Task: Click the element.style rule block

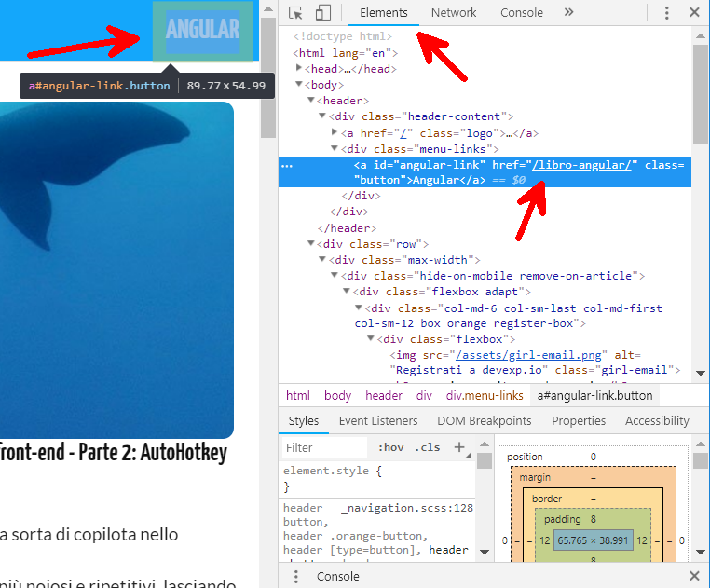Action: pyautogui.click(x=377, y=479)
